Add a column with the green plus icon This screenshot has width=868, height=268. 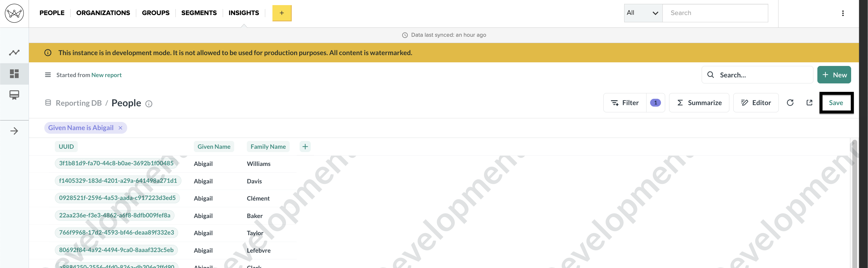tap(305, 146)
